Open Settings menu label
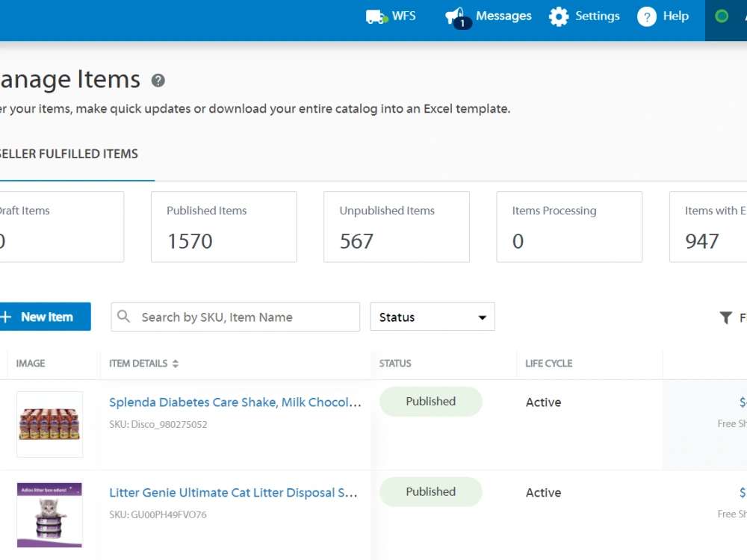747x560 pixels. [598, 16]
